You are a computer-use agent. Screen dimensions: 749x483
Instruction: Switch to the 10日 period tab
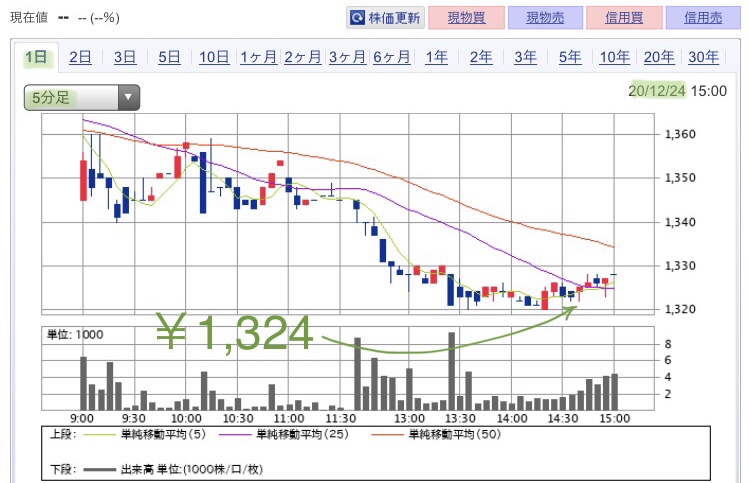[214, 57]
